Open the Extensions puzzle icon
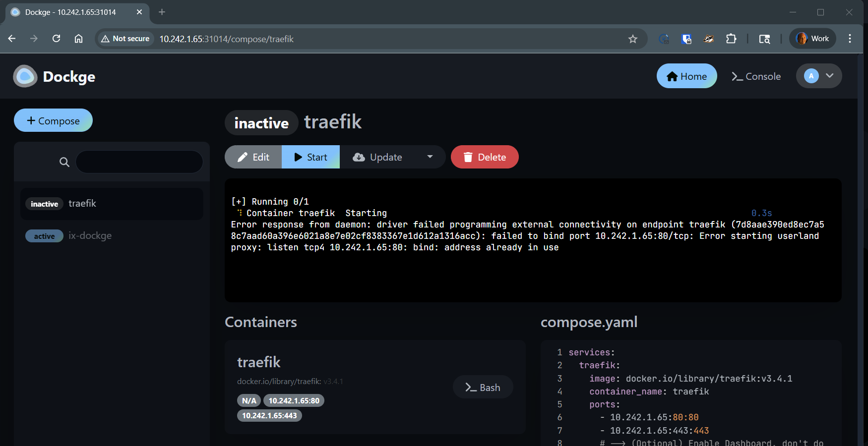This screenshot has height=446, width=868. [x=731, y=39]
